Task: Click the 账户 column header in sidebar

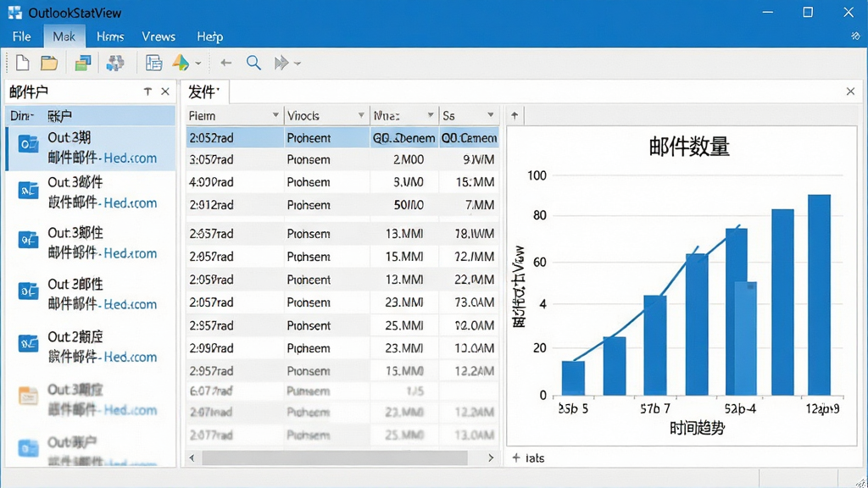Action: tap(60, 116)
